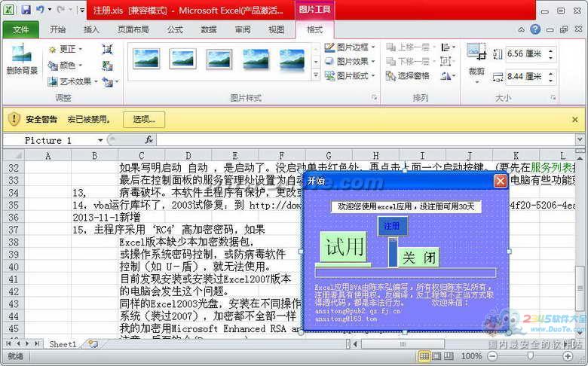Click the zoom in plus button

click(568, 356)
